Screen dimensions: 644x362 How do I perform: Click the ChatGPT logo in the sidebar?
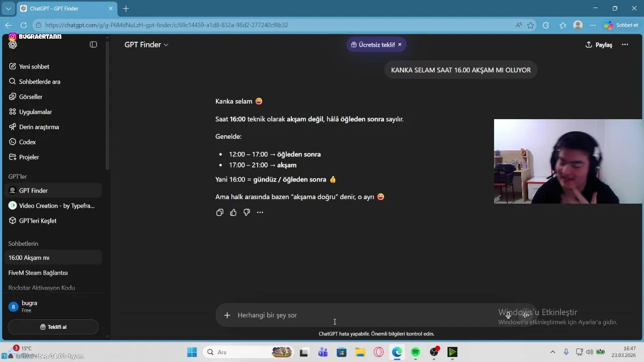point(13,45)
